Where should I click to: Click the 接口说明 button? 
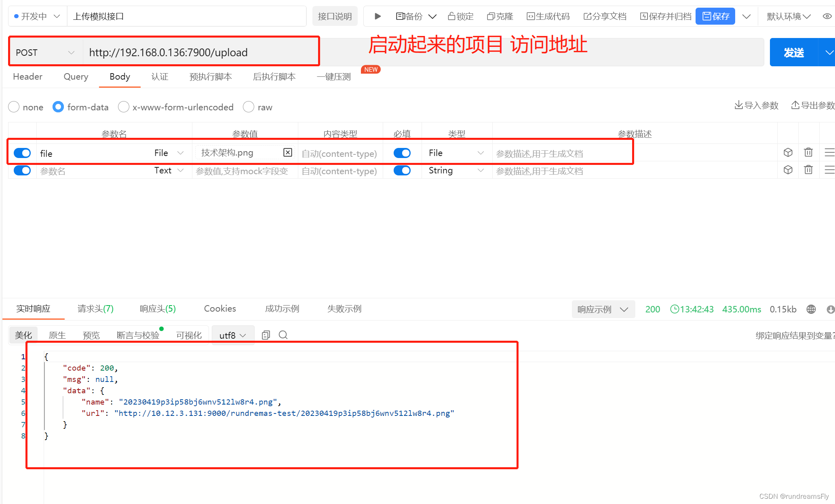coord(335,16)
